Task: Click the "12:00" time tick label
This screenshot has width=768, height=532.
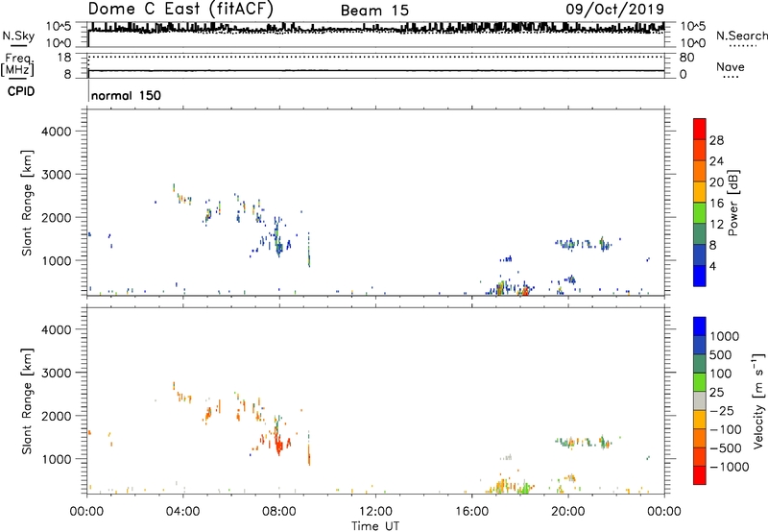Action: pos(375,512)
